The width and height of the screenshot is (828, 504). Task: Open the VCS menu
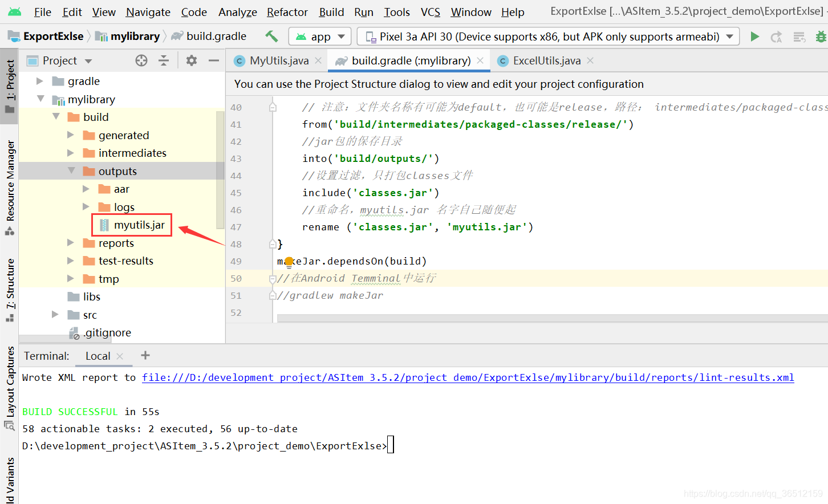[x=431, y=12]
